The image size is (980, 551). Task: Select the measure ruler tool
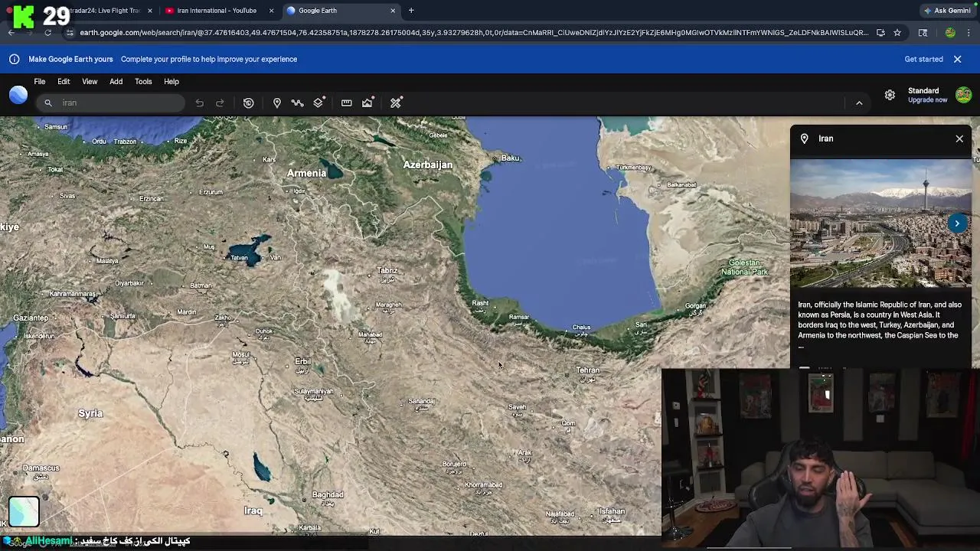click(347, 103)
